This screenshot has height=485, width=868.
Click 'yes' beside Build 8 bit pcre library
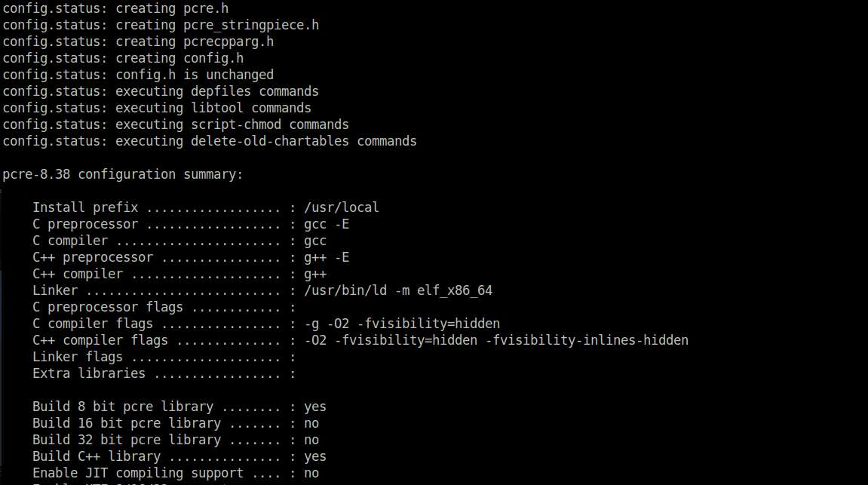315,407
